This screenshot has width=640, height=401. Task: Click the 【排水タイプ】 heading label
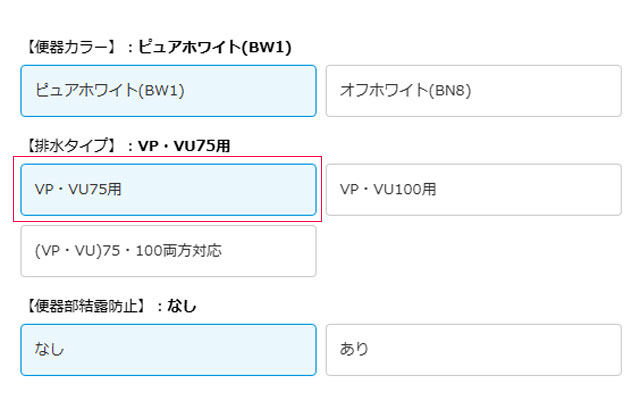tap(69, 146)
